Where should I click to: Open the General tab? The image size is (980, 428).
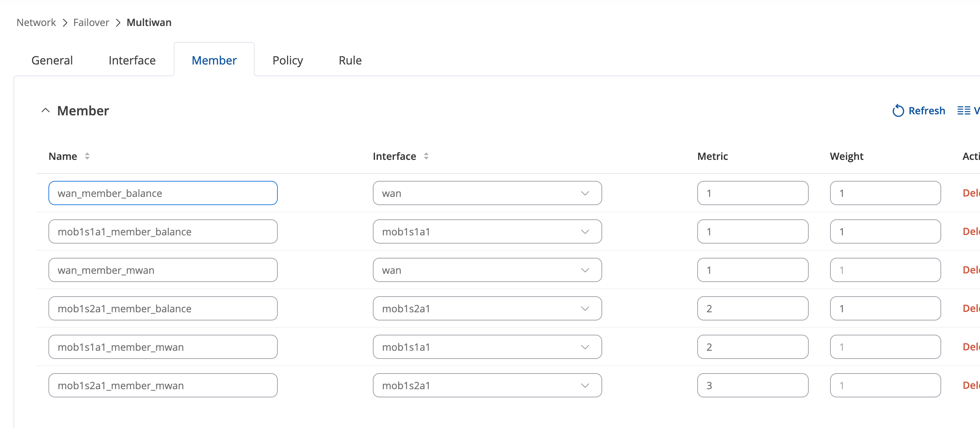click(x=52, y=61)
